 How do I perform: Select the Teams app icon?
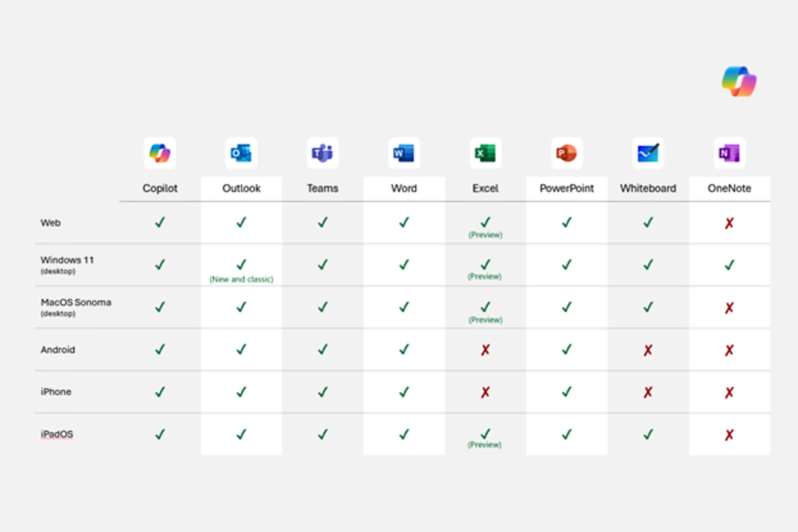tap(322, 153)
